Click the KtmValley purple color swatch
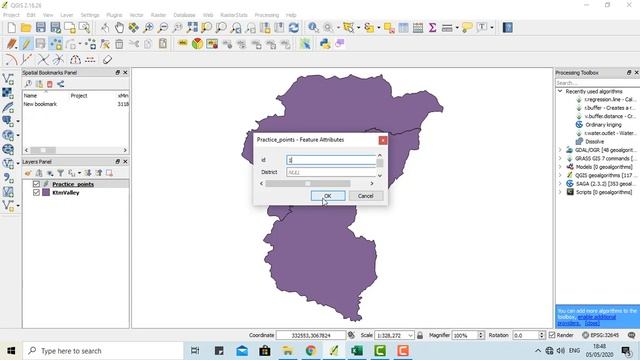This screenshot has width=640, height=360. (x=46, y=193)
